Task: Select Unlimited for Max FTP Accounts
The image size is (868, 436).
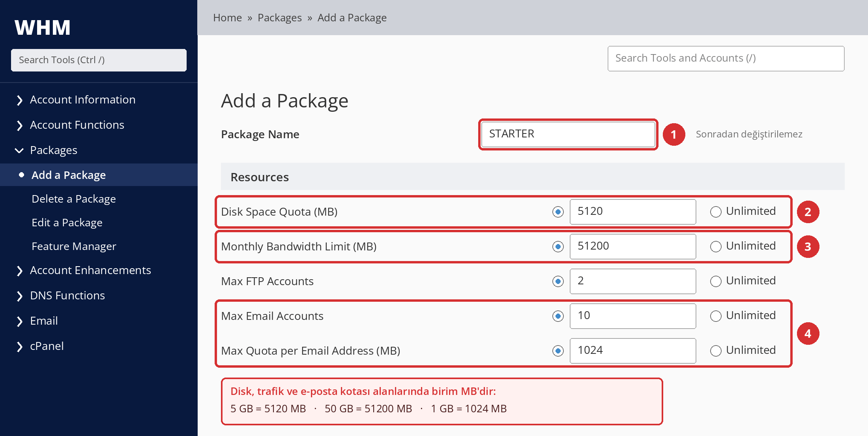Action: [x=716, y=282]
